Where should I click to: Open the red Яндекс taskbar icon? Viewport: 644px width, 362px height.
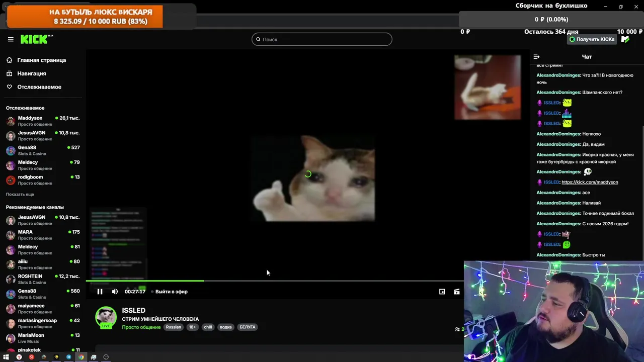click(x=31, y=357)
